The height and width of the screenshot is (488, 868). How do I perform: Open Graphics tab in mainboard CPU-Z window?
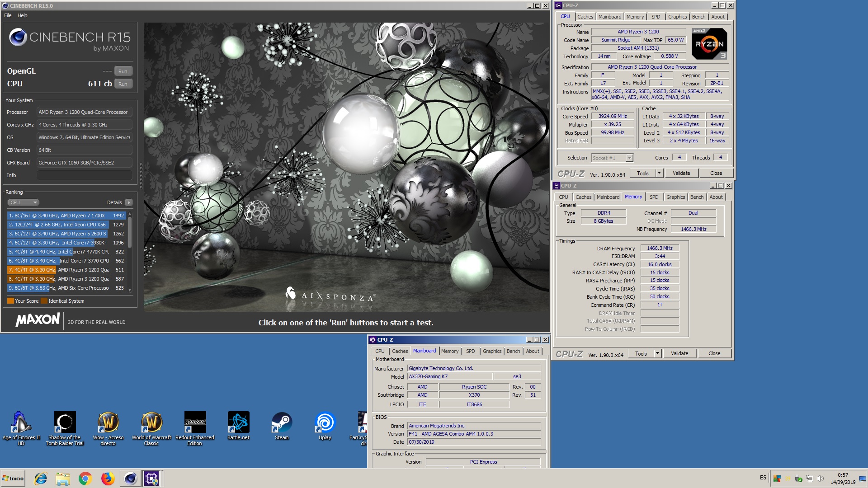point(492,351)
